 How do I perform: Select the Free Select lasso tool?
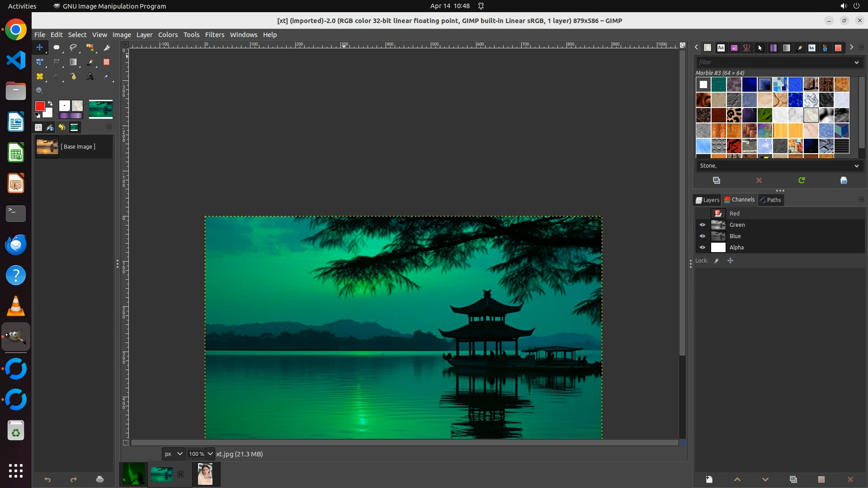pyautogui.click(x=73, y=47)
